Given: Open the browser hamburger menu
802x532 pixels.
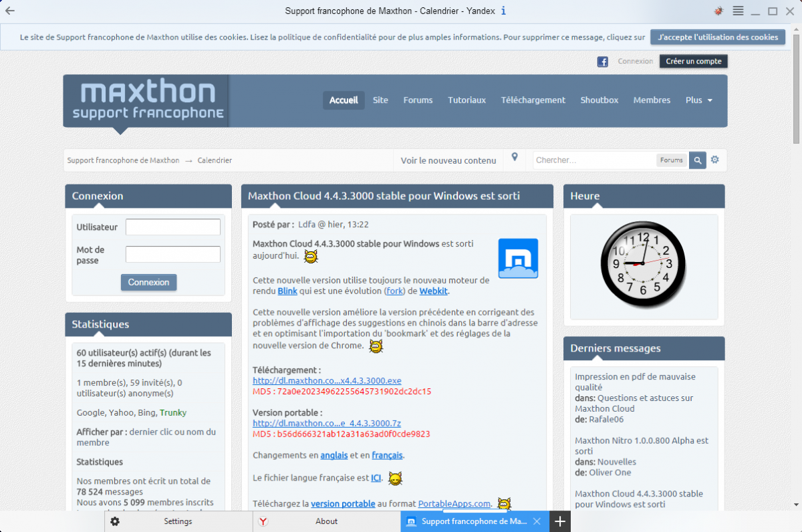Looking at the screenshot, I should click(x=738, y=11).
